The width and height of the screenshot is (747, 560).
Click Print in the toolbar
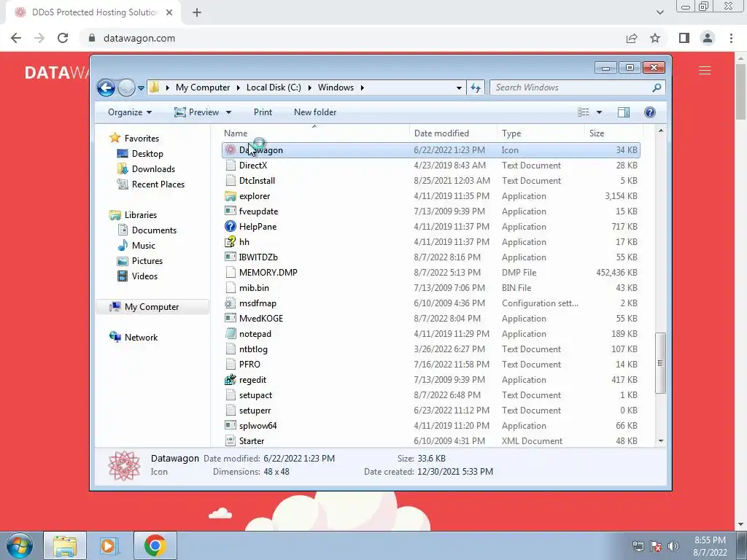tap(263, 112)
